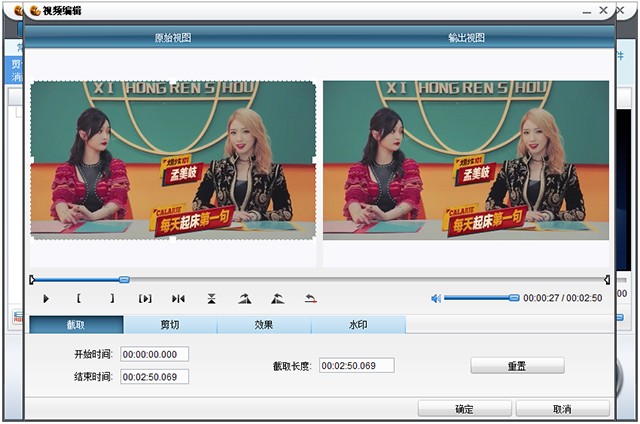The height and width of the screenshot is (424, 640).
Task: Set the start point with left bracket
Action: 79,299
